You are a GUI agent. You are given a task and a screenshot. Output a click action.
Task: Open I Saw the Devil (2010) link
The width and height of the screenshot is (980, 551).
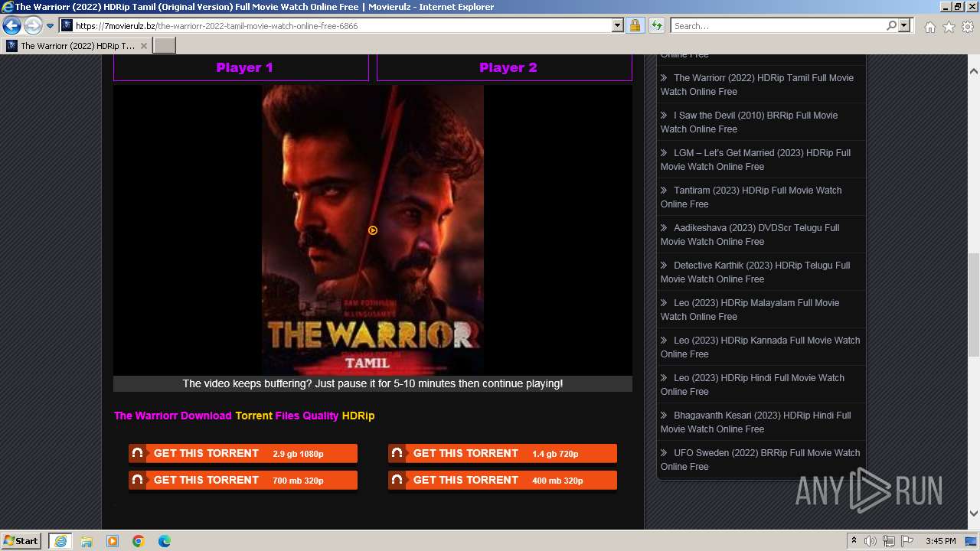[750, 122]
